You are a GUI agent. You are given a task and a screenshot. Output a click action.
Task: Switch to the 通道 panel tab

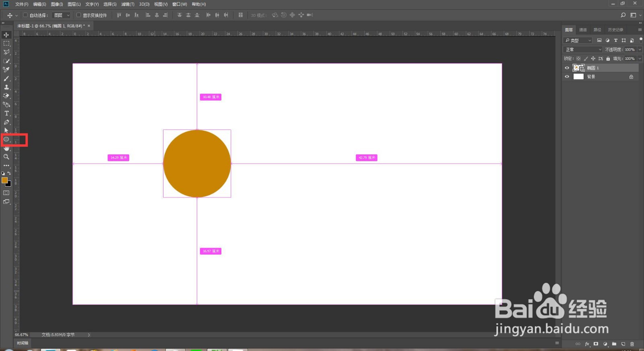[583, 30]
